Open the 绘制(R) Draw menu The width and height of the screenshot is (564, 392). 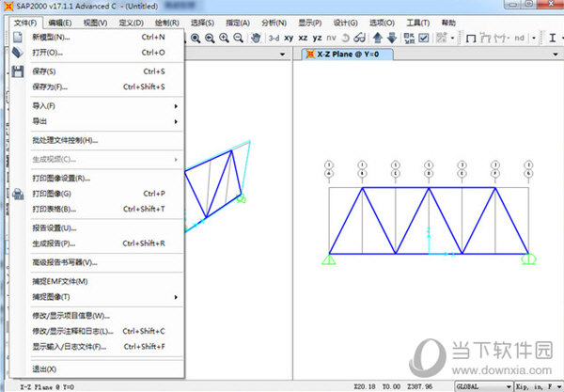point(167,23)
